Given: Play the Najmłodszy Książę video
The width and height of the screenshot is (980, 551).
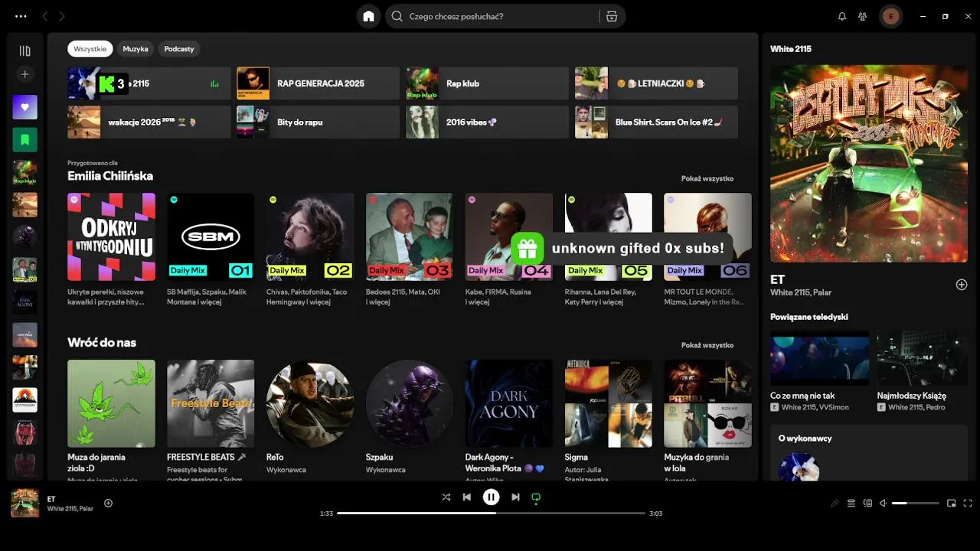Looking at the screenshot, I should [922, 357].
